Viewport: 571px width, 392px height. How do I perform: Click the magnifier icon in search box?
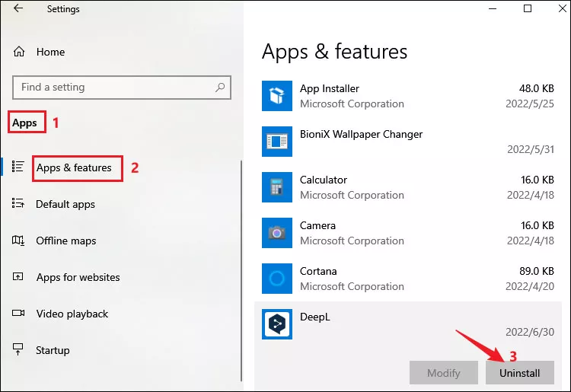pyautogui.click(x=220, y=88)
